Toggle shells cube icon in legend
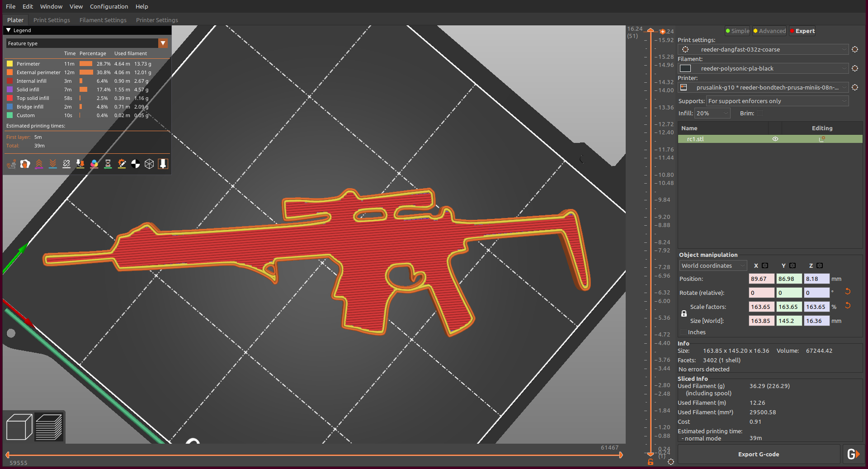868x469 pixels. coord(149,164)
